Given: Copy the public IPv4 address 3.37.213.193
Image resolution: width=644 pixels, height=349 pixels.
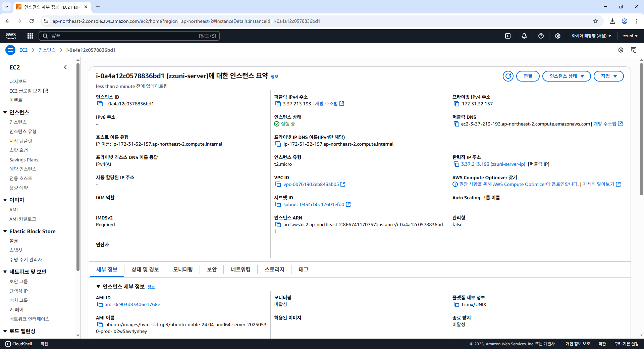Looking at the screenshot, I should tap(278, 104).
